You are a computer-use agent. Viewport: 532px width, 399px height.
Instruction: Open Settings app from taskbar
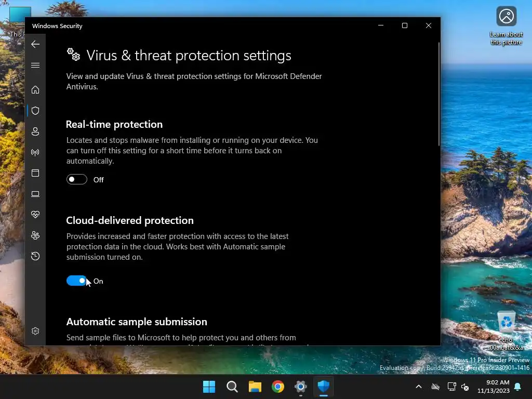coord(301,387)
